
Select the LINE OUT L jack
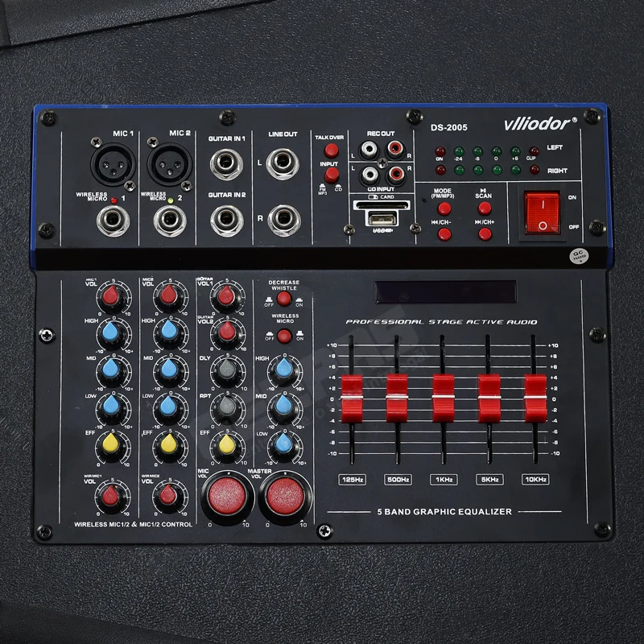click(x=283, y=164)
